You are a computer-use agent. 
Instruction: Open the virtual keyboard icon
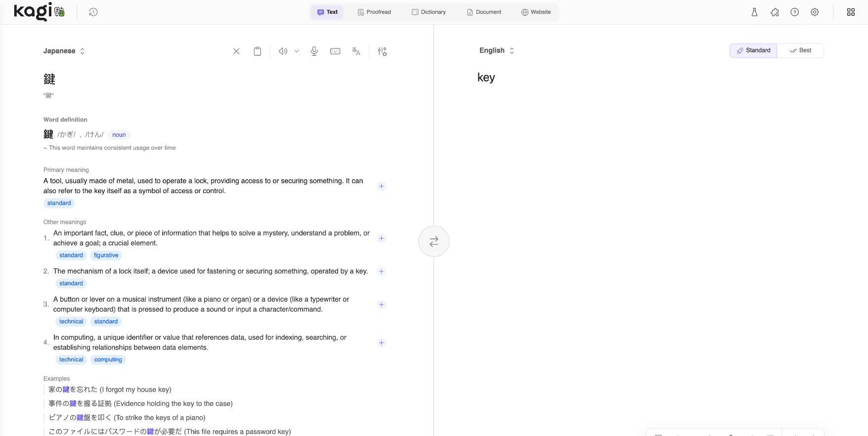pos(335,51)
